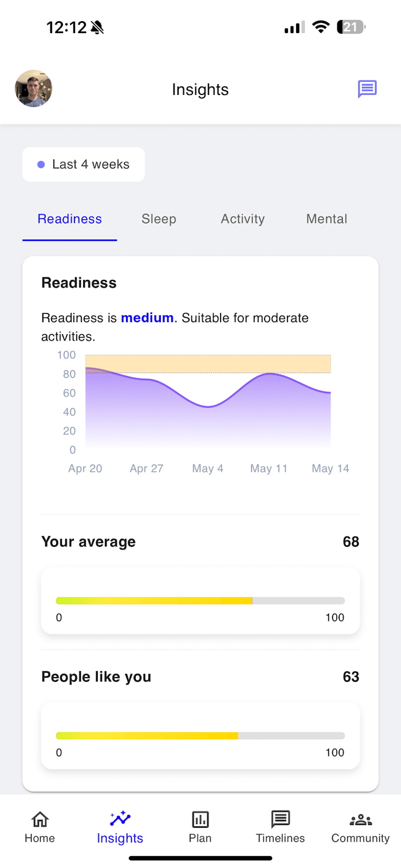This screenshot has height=868, width=401.
Task: Open the Activity tab
Action: [x=242, y=219]
